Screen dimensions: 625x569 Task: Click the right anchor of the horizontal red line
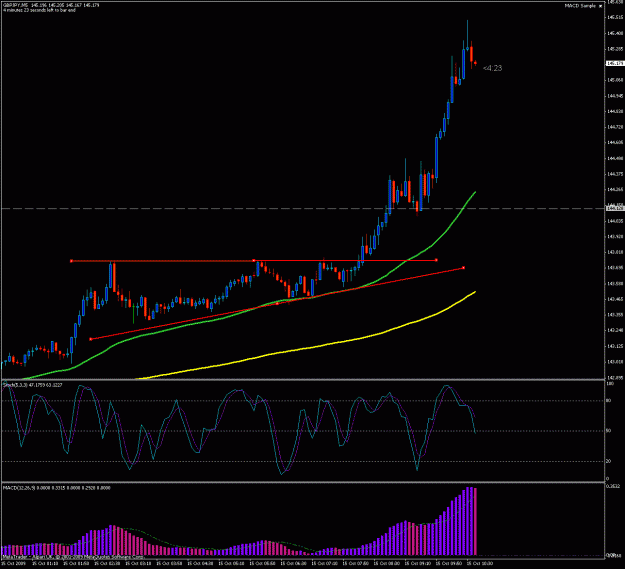coord(436,260)
